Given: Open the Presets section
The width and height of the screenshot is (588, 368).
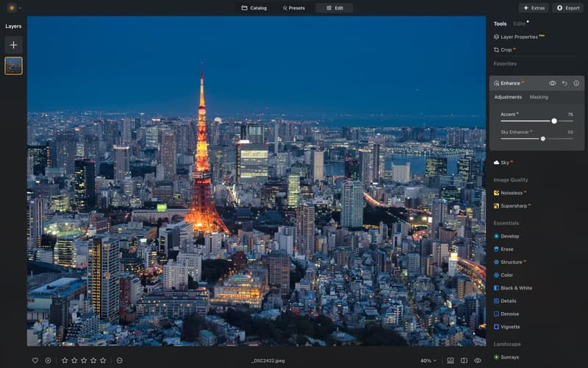Looking at the screenshot, I should [294, 8].
